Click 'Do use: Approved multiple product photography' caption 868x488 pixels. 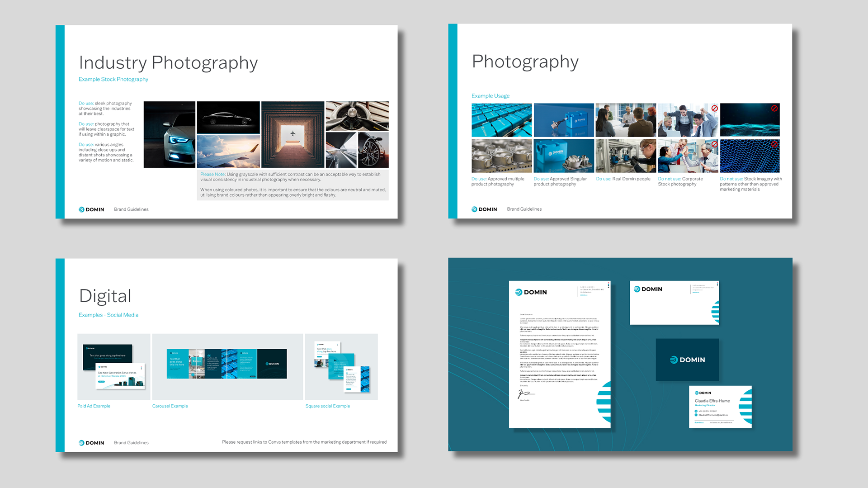tap(498, 181)
